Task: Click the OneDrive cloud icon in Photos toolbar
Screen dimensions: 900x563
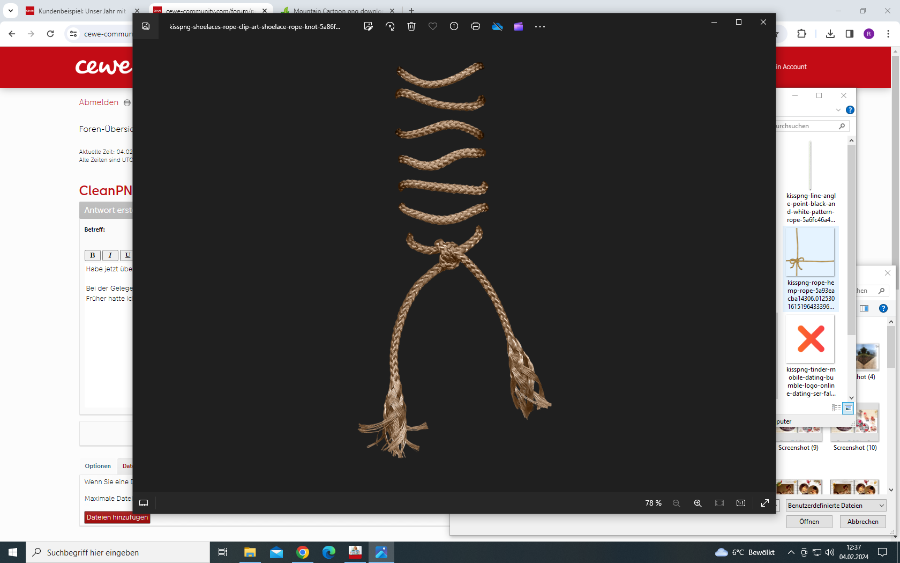Action: [497, 26]
